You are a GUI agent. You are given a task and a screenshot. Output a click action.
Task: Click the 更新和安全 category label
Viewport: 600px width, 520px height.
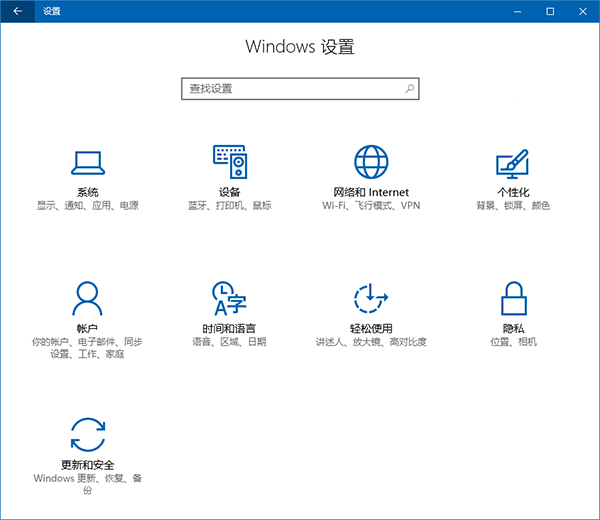88,465
